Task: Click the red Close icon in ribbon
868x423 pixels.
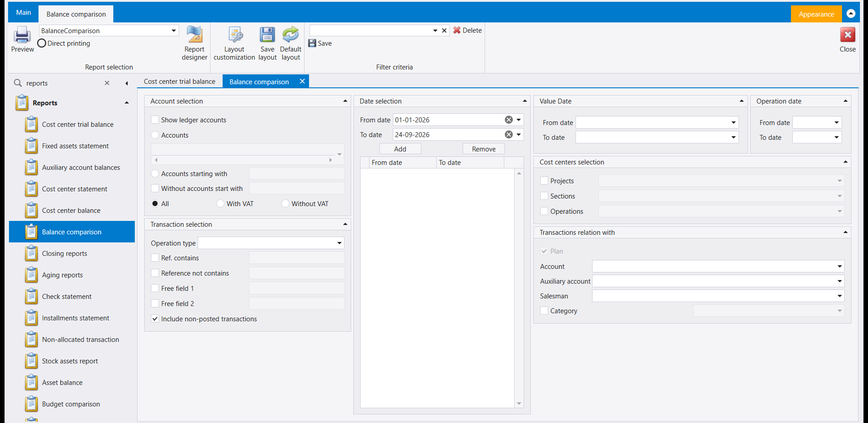Action: click(x=847, y=35)
